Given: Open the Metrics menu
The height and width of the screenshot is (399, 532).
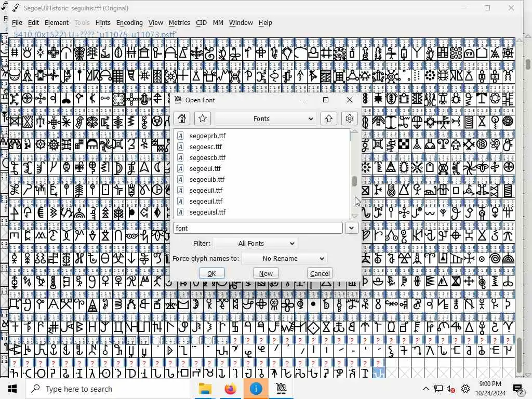Looking at the screenshot, I should (x=179, y=23).
